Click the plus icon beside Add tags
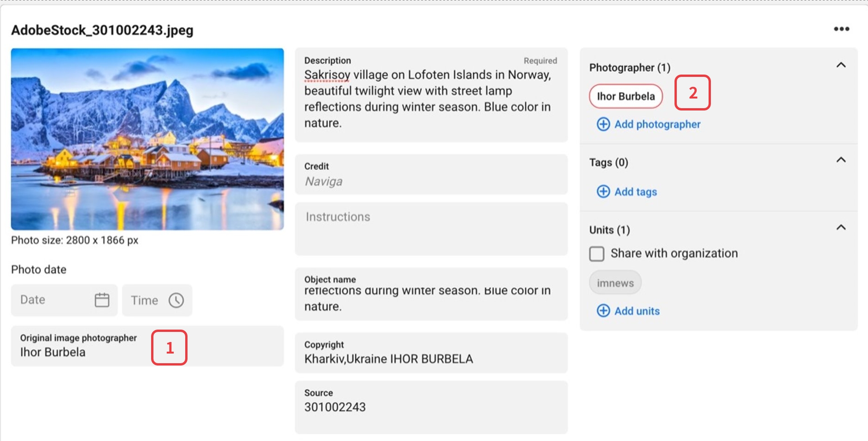The height and width of the screenshot is (441, 868). pyautogui.click(x=603, y=191)
